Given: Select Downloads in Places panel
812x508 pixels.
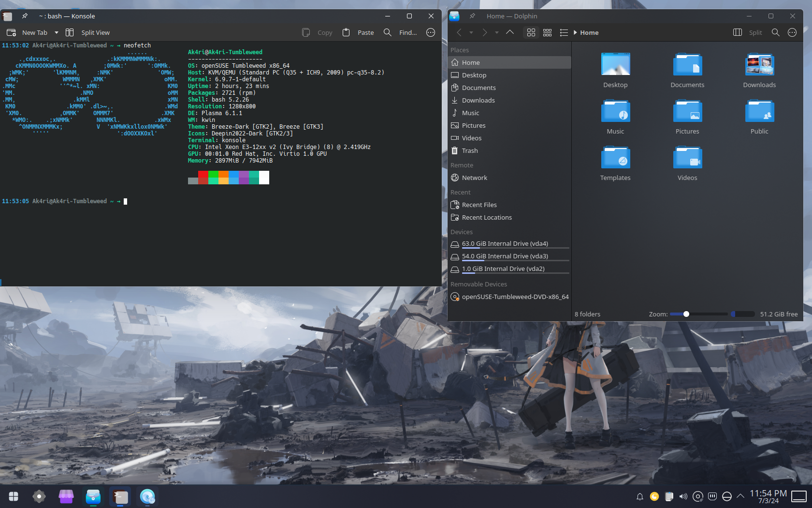Looking at the screenshot, I should 509,100.
